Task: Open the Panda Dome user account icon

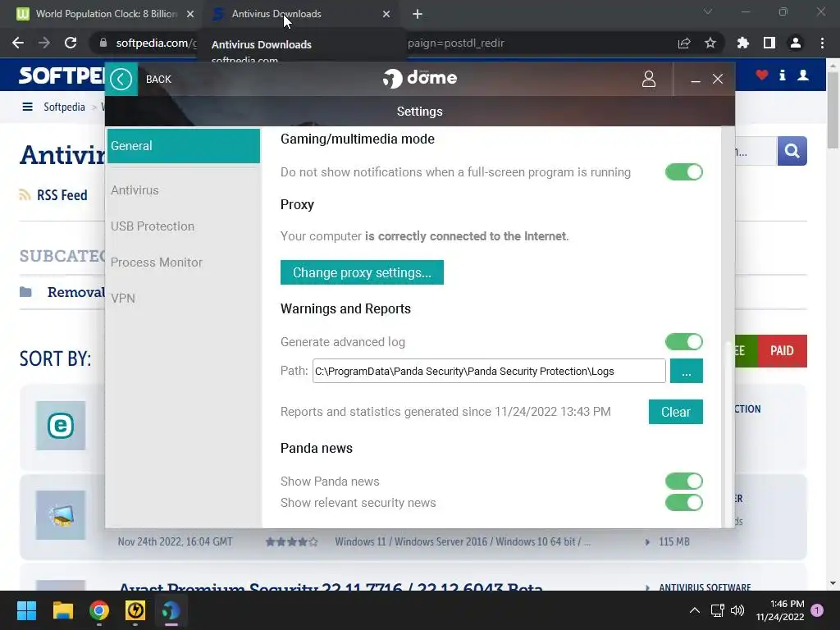Action: click(x=649, y=80)
